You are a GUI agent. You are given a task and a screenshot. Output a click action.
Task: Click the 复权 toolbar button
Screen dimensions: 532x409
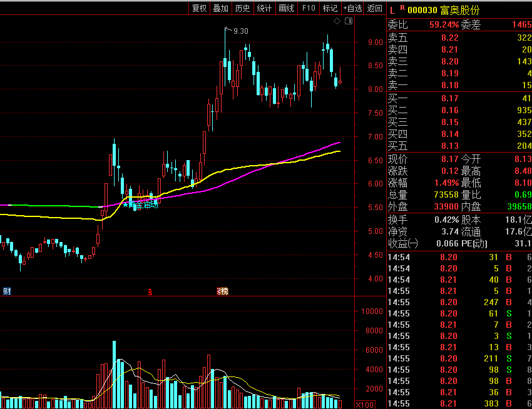coord(199,9)
